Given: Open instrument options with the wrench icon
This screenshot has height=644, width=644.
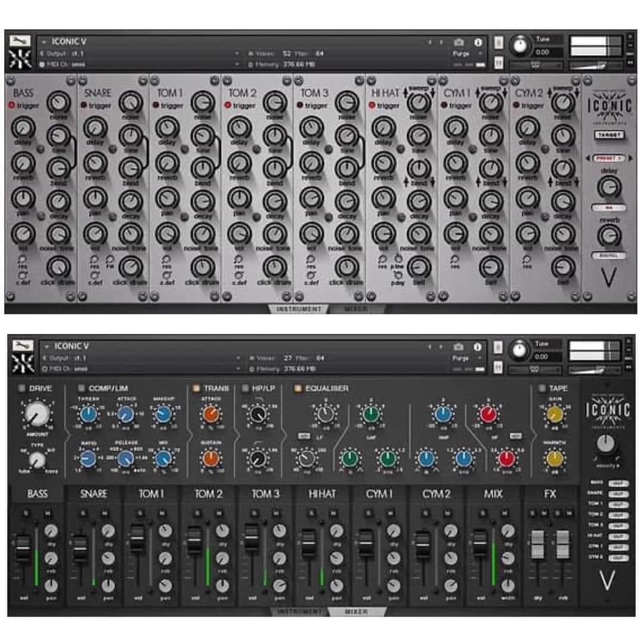Looking at the screenshot, I should coord(20,40).
